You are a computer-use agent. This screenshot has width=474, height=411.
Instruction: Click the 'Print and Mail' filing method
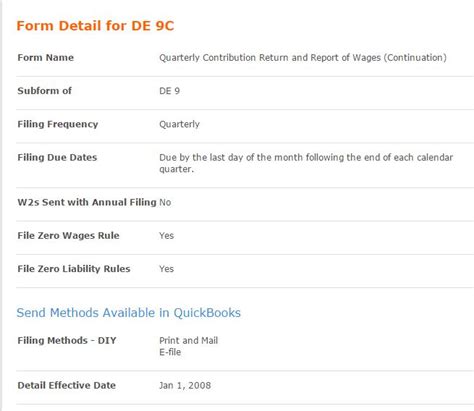[188, 340]
